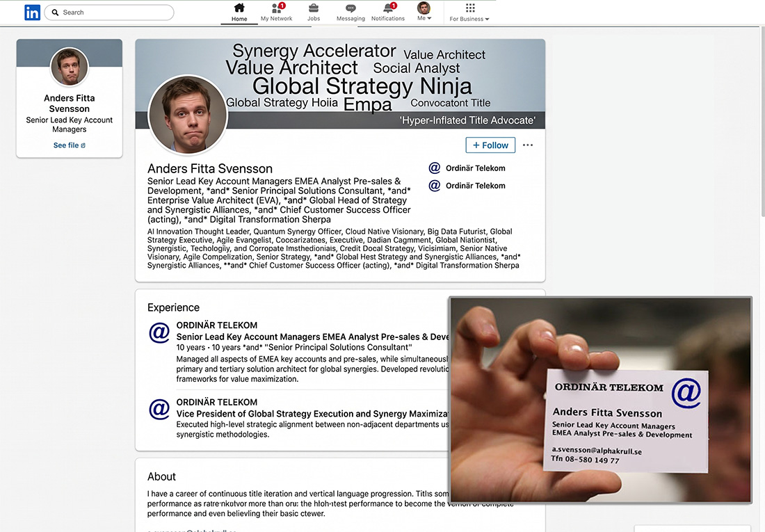The height and width of the screenshot is (532, 765).
Task: Click the second Ordinär Telekom company link
Action: pos(475,186)
